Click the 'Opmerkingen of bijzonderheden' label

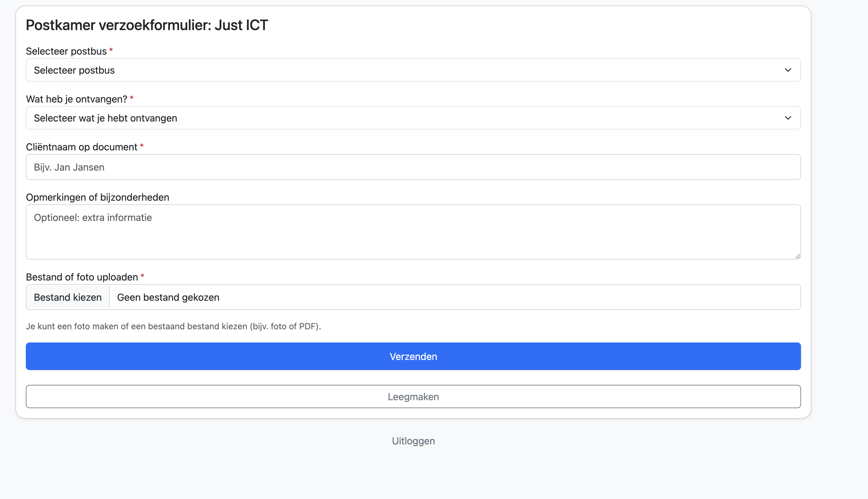pos(98,197)
